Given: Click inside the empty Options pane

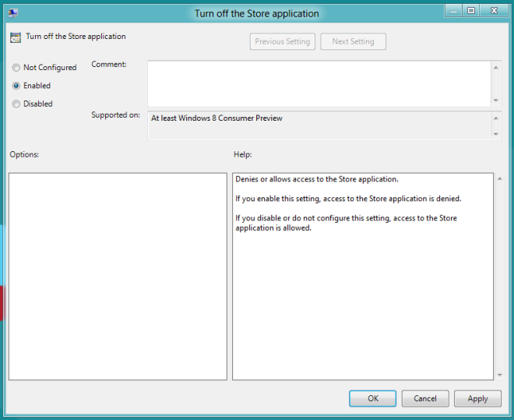Looking at the screenshot, I should coord(118,276).
